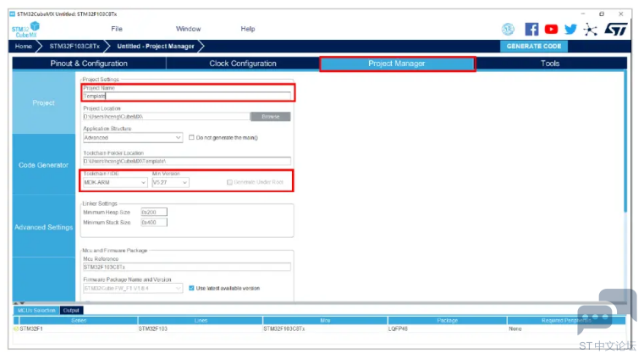
Task: Switch to Output bottom tab
Action: [71, 311]
